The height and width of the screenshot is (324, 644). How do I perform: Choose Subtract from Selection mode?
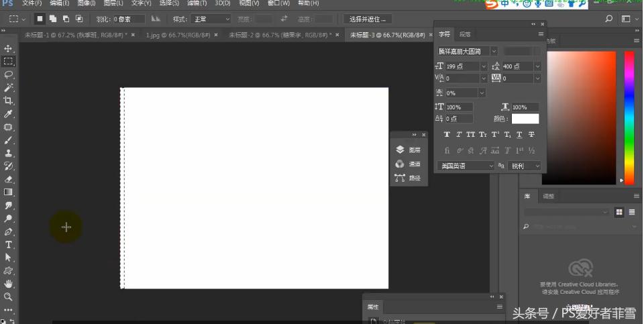coord(66,19)
